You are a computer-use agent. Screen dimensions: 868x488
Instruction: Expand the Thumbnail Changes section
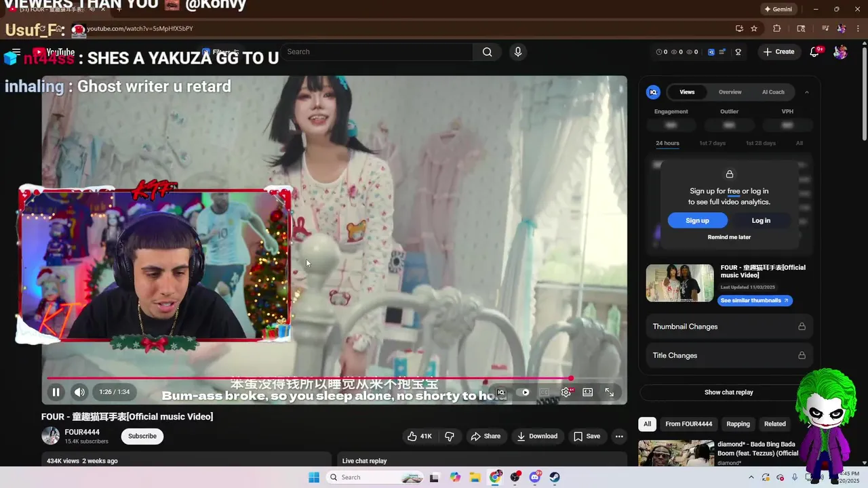pyautogui.click(x=729, y=327)
